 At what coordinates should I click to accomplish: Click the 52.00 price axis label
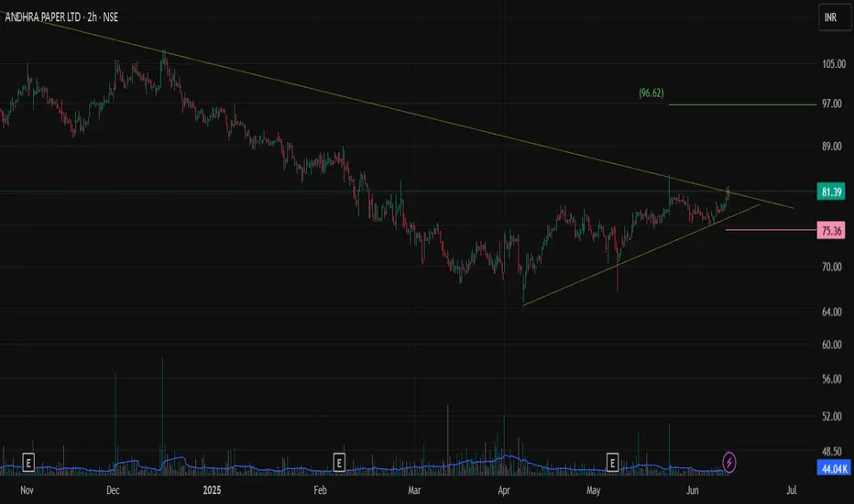coord(832,416)
